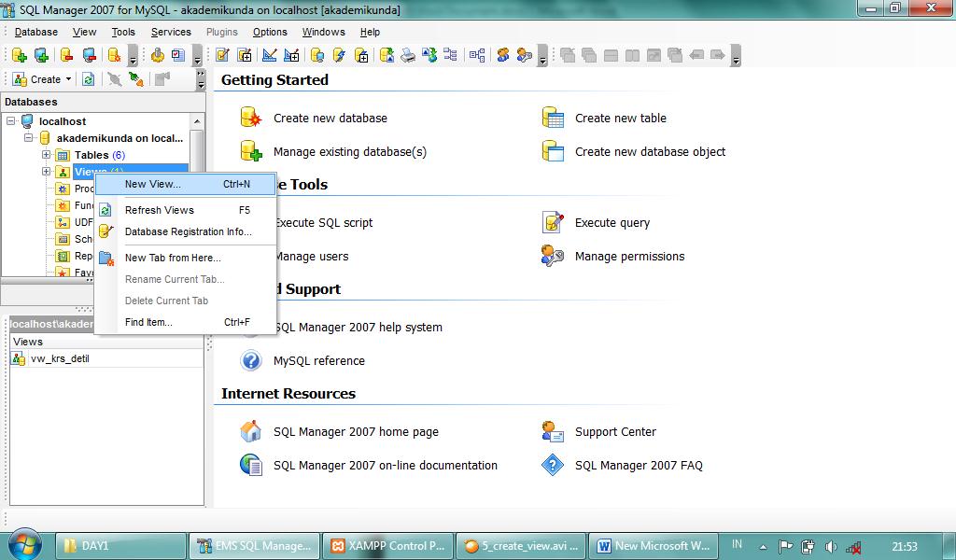Open the Support Center link

[x=615, y=432]
